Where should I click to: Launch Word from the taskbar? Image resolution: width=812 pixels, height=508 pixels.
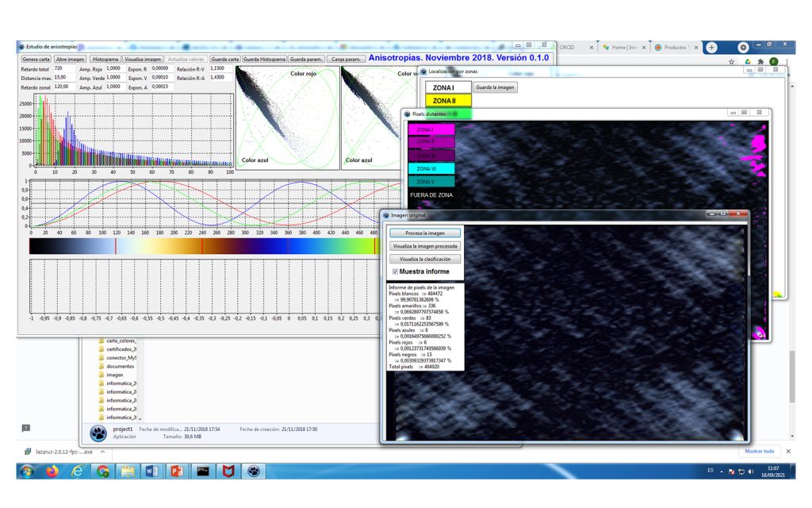click(152, 471)
